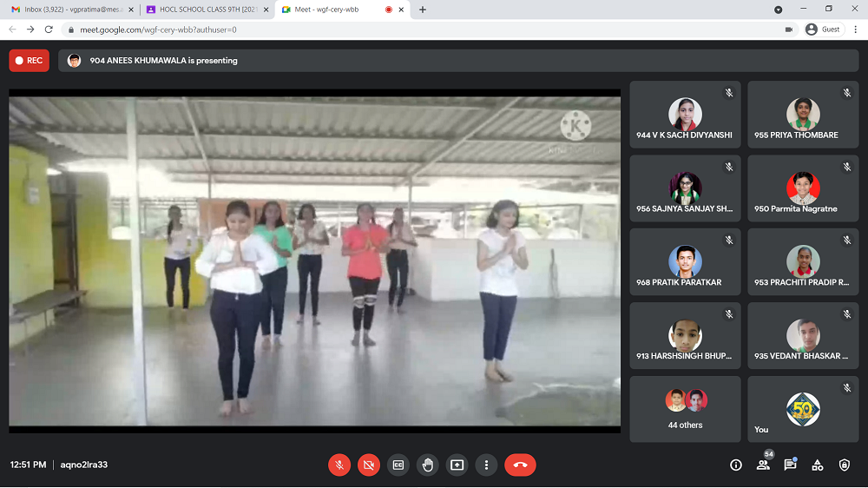
Task: Switch to HOCL SCHOOL CLASS 9TH tab
Action: pyautogui.click(x=207, y=10)
